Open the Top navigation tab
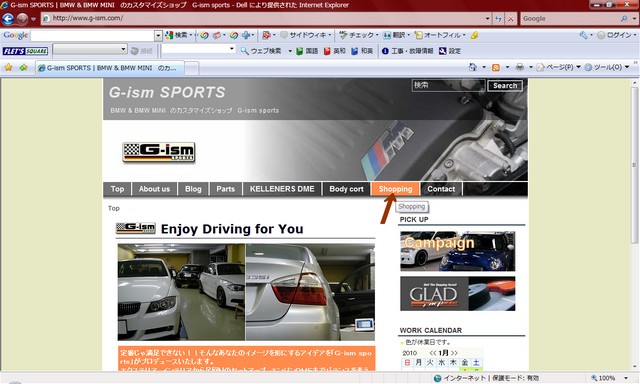640x384 pixels. (117, 189)
